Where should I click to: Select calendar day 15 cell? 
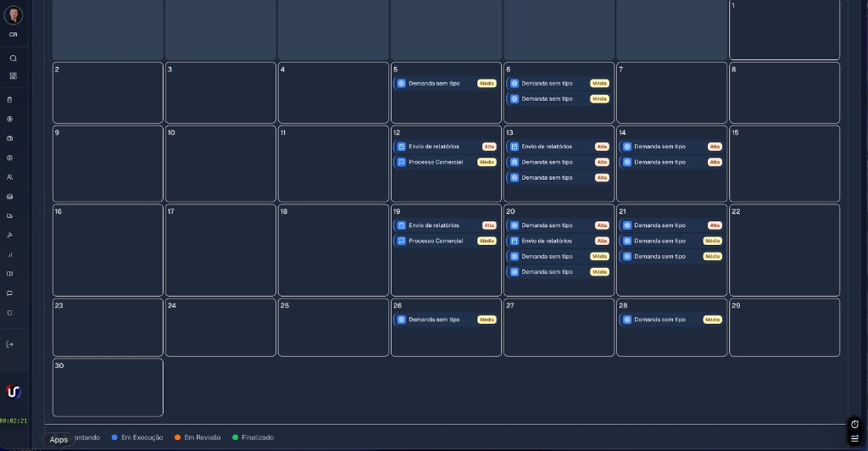click(x=784, y=164)
